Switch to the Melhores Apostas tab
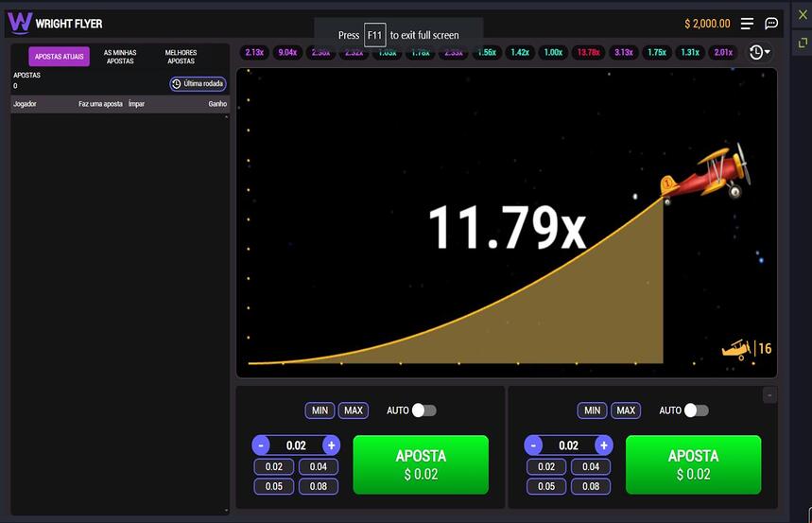The image size is (812, 523). click(181, 57)
